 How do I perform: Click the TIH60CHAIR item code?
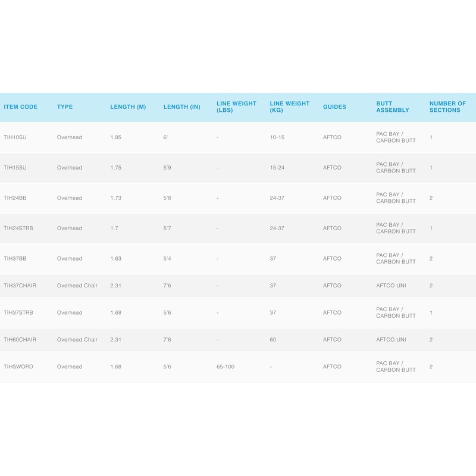(20, 340)
